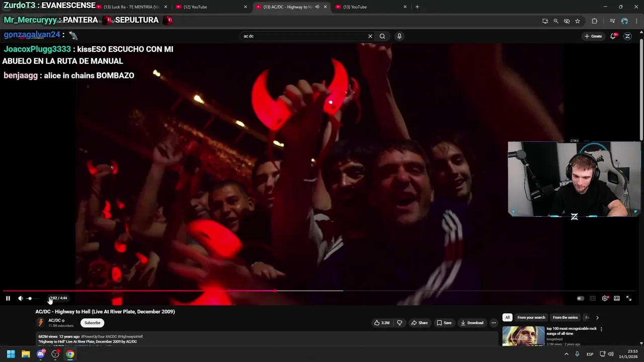Image resolution: width=644 pixels, height=362 pixels.
Task: Focus the YouTube search box
Action: click(x=303, y=36)
